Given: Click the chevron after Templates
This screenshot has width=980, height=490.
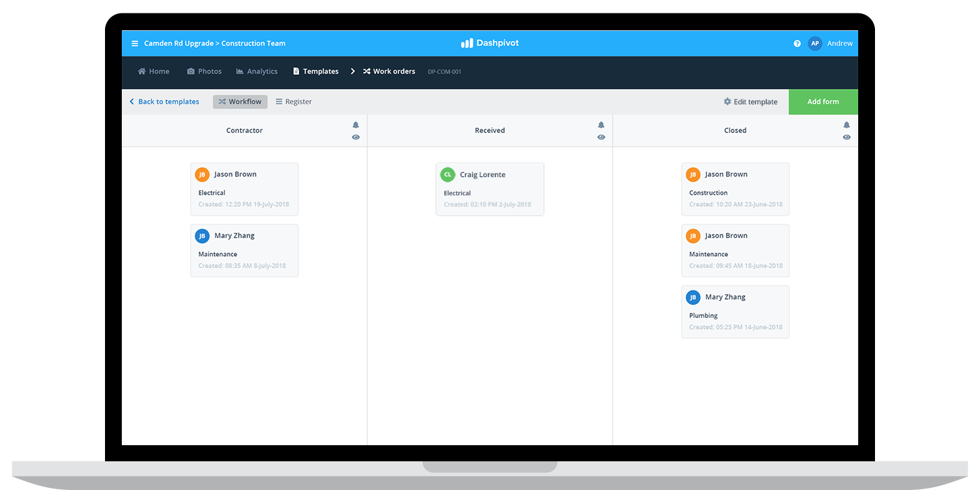Looking at the screenshot, I should (353, 71).
